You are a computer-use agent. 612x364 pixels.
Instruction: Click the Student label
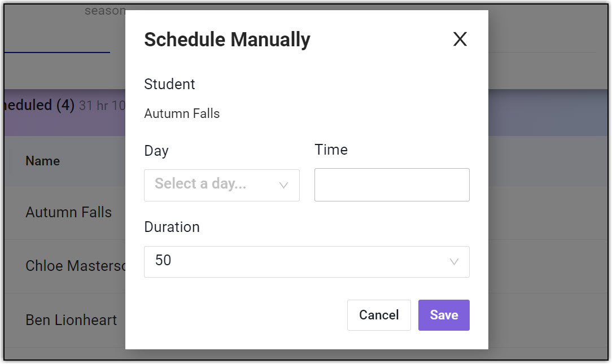pyautogui.click(x=169, y=84)
